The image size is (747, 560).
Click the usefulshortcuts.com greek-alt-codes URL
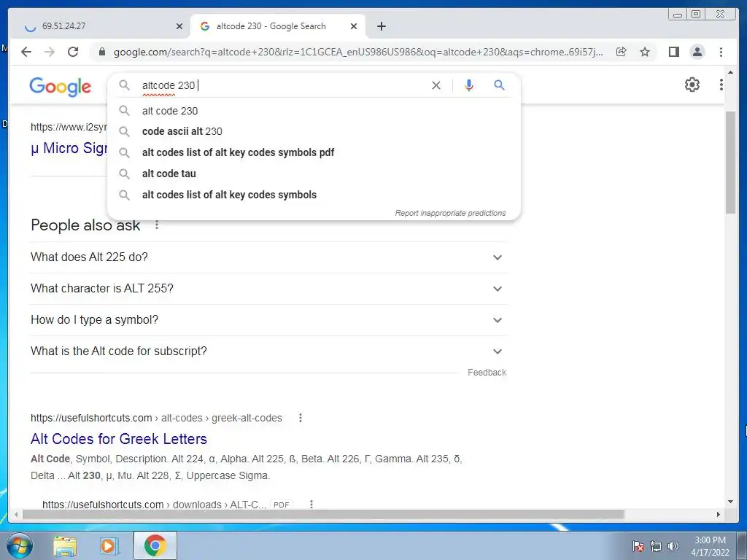156,418
